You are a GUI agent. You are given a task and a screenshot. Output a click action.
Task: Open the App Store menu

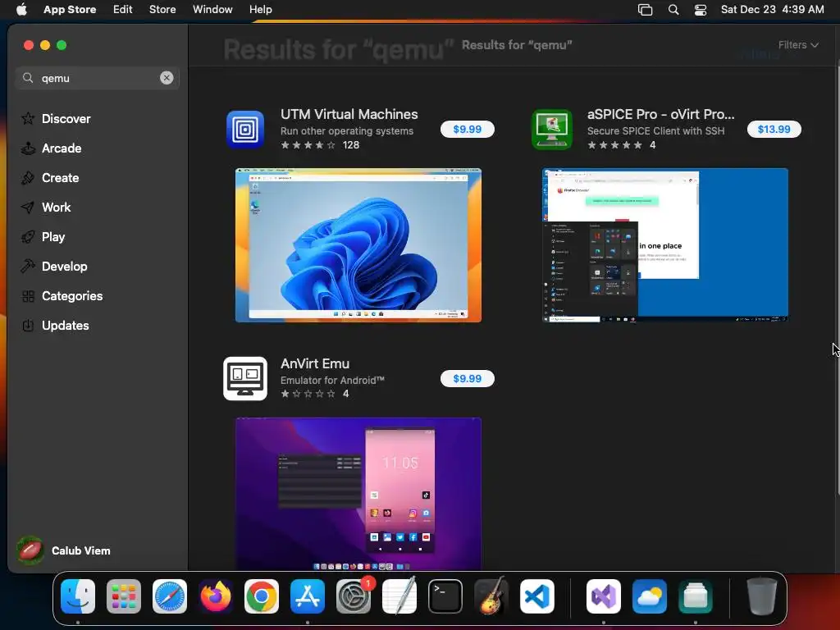click(x=70, y=10)
